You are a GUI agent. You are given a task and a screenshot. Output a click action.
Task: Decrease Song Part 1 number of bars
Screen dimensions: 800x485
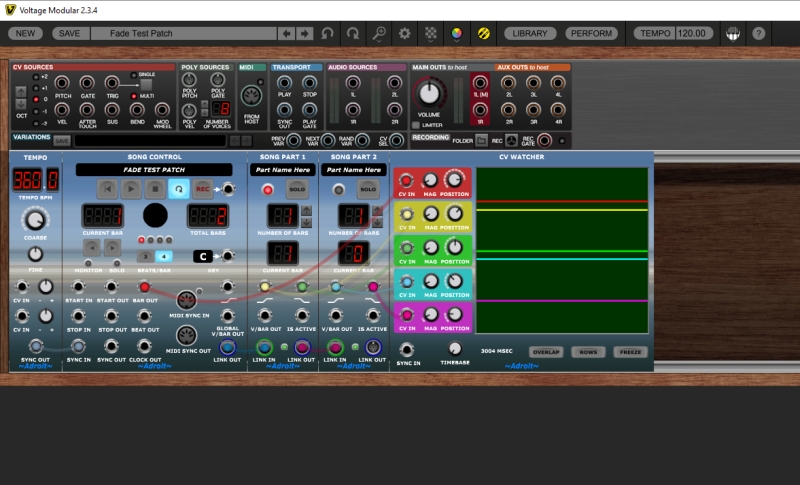click(306, 222)
